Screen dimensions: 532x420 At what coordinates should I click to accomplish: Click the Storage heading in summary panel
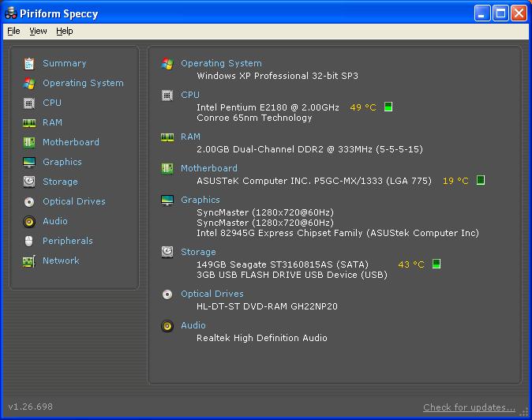pyautogui.click(x=198, y=252)
